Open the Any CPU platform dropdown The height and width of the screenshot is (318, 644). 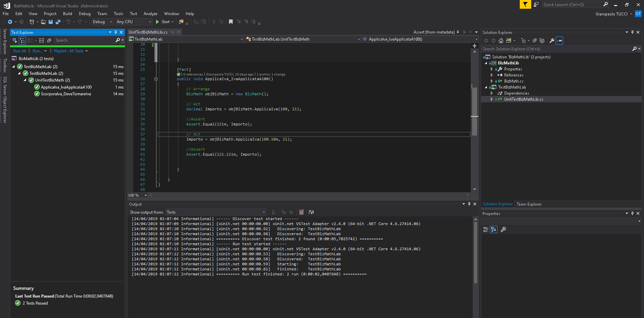click(134, 22)
